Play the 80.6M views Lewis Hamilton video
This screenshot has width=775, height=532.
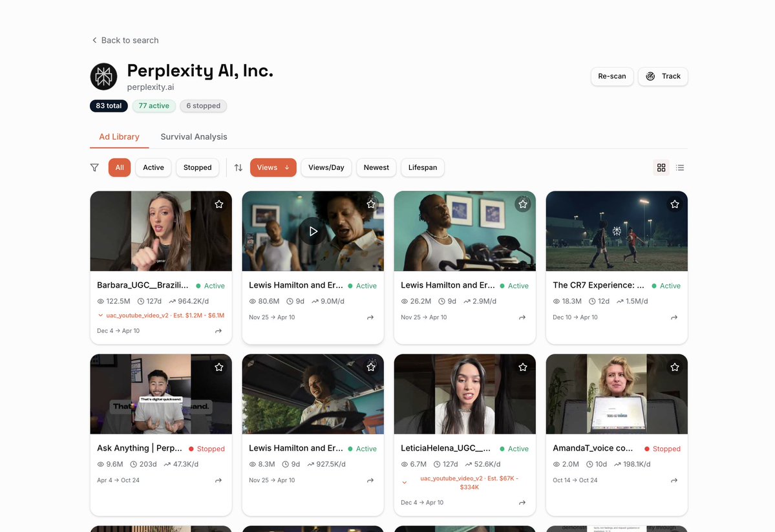pos(313,231)
